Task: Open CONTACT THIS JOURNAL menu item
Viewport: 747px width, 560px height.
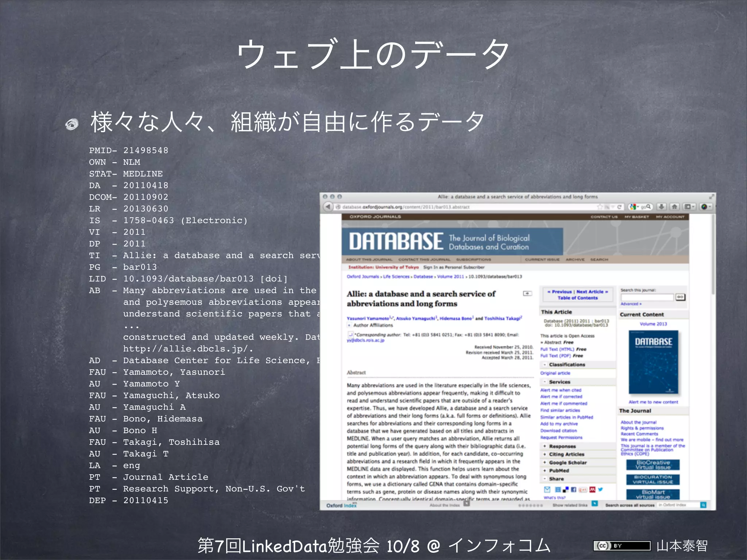Action: pos(425,260)
